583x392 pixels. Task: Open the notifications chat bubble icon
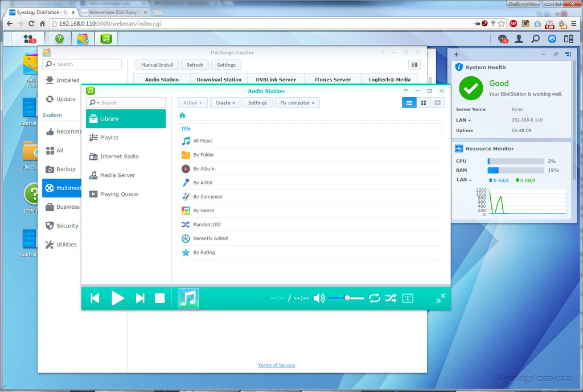[503, 39]
